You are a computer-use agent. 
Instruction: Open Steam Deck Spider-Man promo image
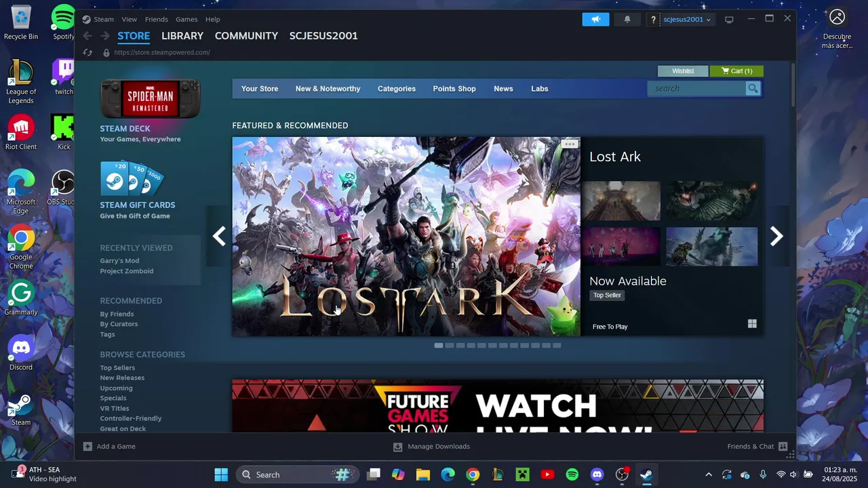tap(151, 99)
